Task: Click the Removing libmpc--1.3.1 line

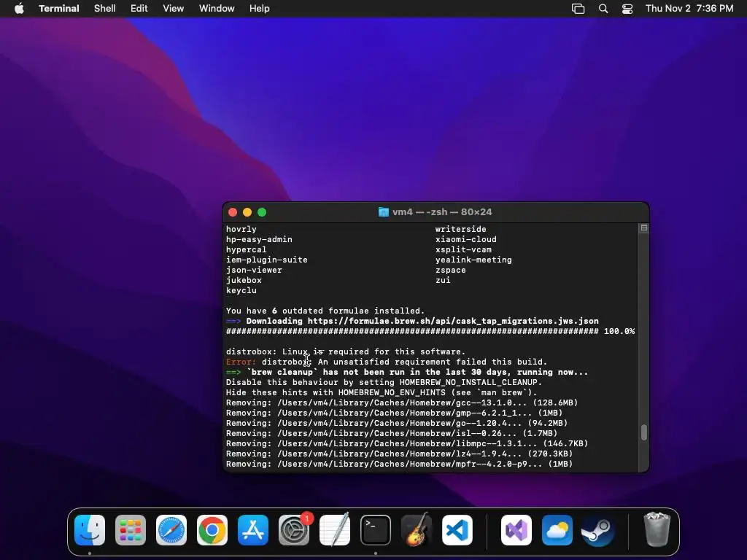Action: click(407, 444)
